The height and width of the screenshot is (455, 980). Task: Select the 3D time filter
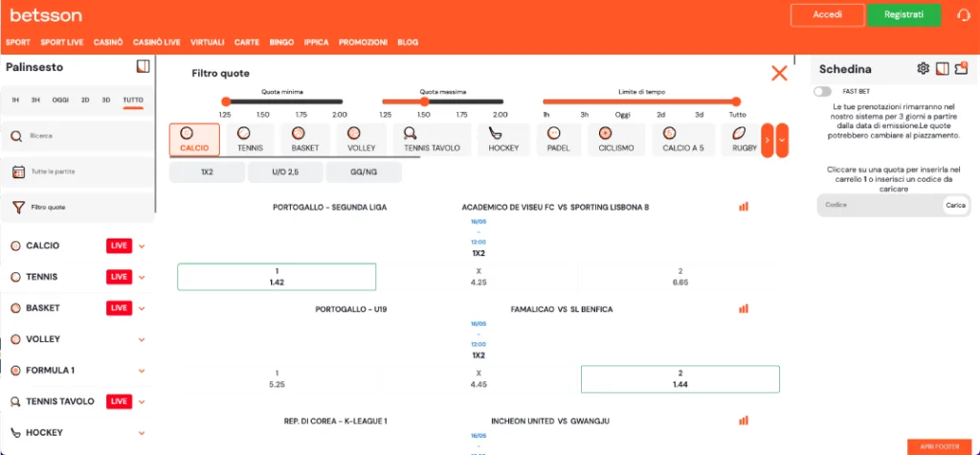tap(106, 101)
